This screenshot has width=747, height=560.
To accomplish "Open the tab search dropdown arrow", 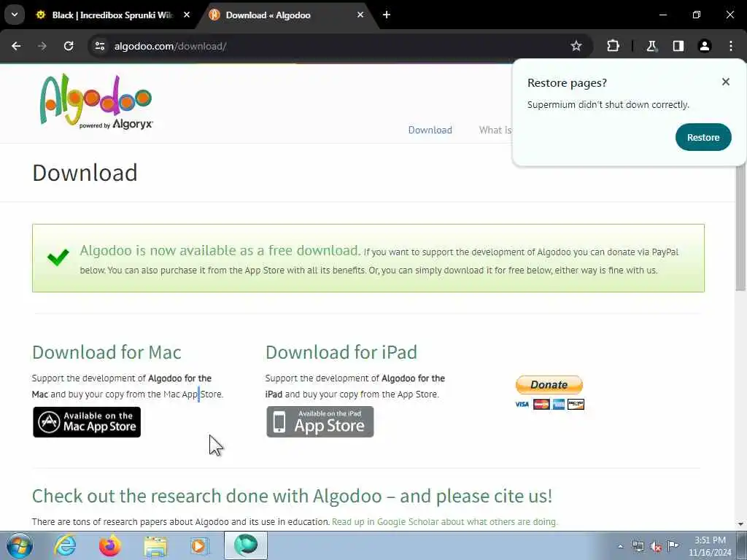I will pyautogui.click(x=15, y=15).
